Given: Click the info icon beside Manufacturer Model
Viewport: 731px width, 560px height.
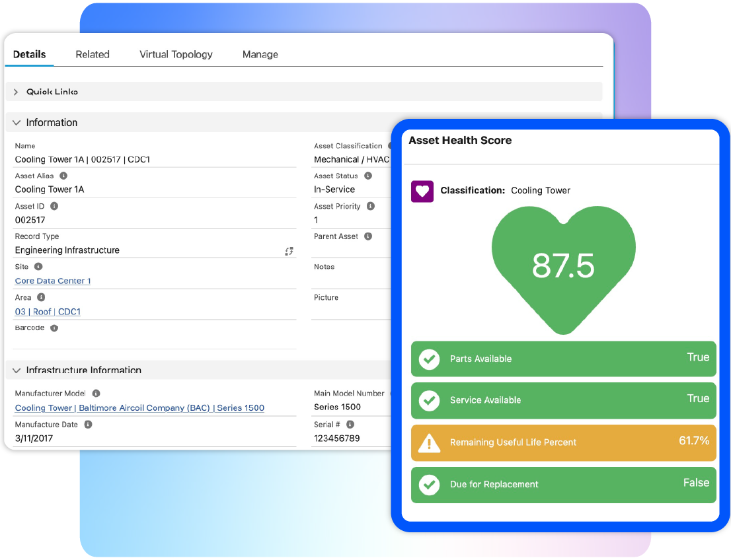Looking at the screenshot, I should click(96, 393).
